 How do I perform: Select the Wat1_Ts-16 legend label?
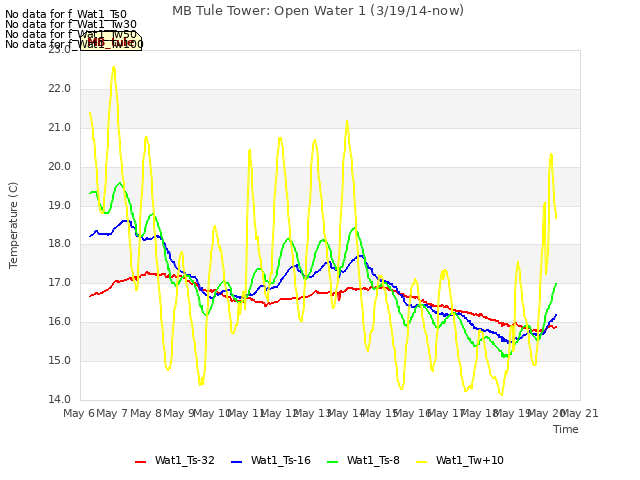click(x=280, y=461)
